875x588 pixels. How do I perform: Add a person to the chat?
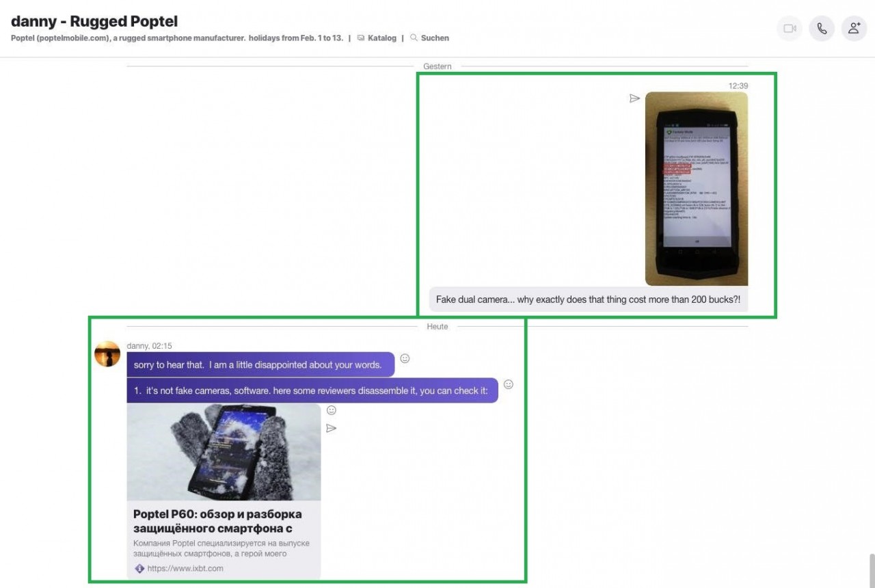854,29
